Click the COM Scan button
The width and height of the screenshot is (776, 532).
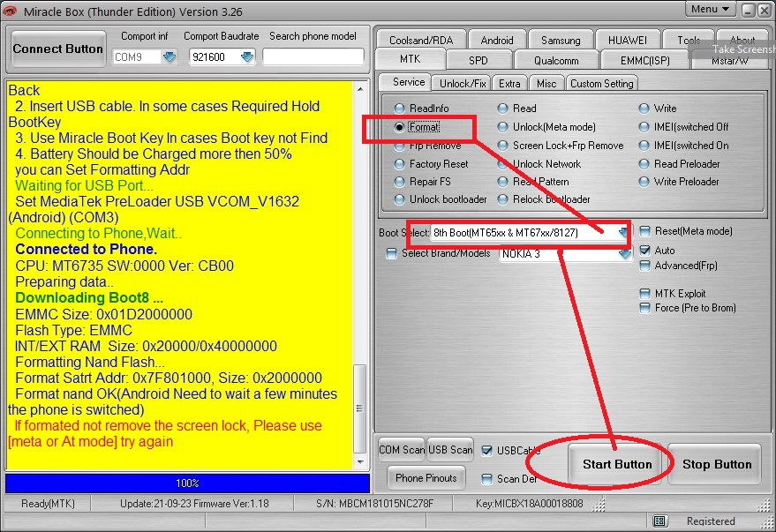click(x=402, y=449)
